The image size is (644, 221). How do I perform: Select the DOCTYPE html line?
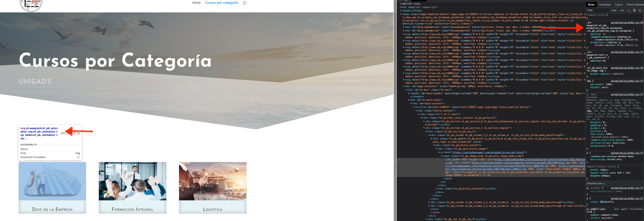pos(410,4)
